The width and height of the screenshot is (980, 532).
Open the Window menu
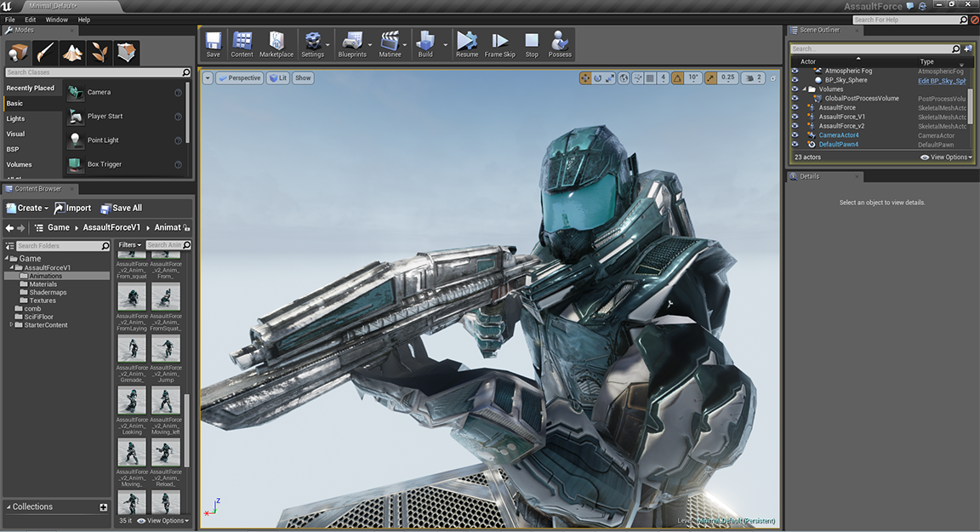(56, 20)
